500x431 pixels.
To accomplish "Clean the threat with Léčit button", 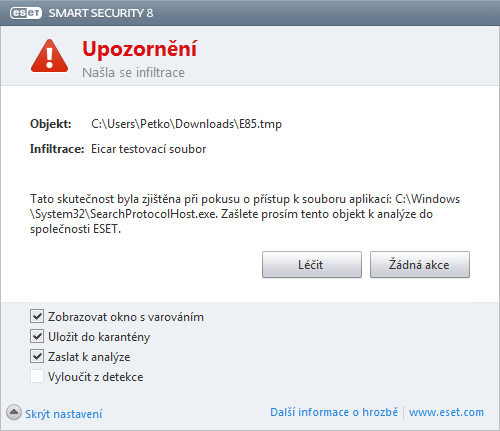I will click(x=312, y=265).
